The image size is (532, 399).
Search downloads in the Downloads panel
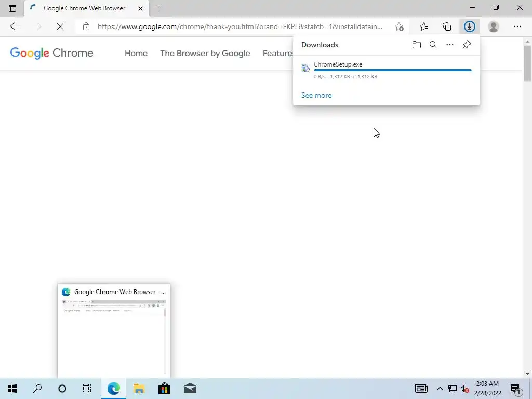click(433, 45)
